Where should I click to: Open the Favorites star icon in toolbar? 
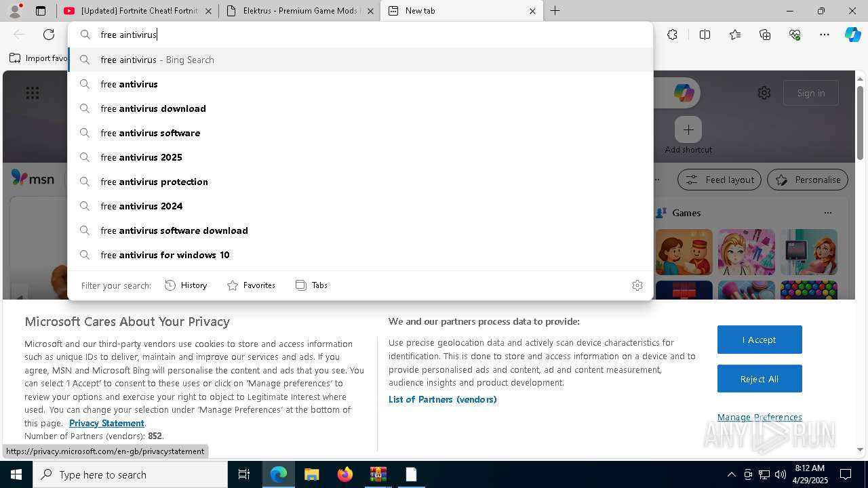[x=735, y=35]
